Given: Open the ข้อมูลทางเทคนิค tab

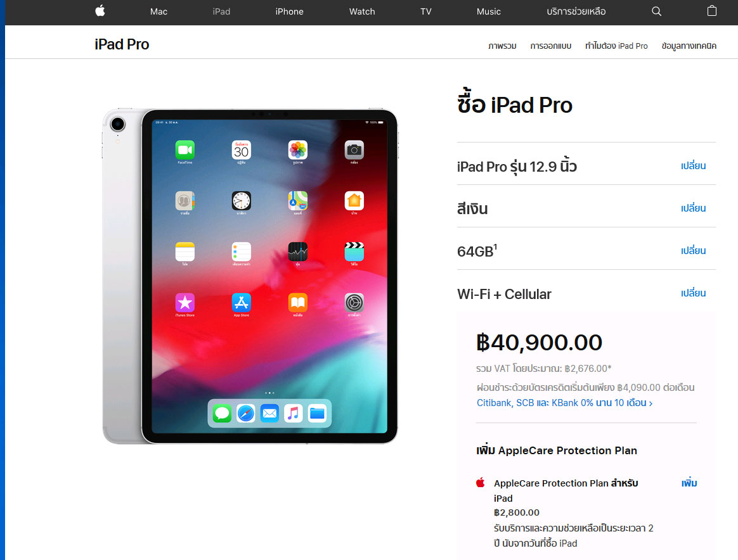Looking at the screenshot, I should [x=689, y=46].
